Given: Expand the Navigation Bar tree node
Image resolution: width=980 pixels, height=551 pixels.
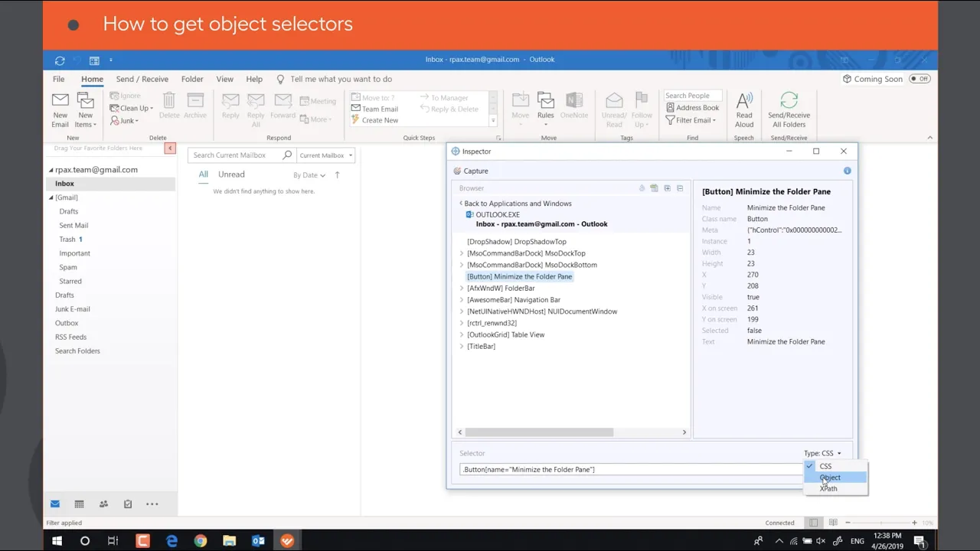Looking at the screenshot, I should coord(462,300).
